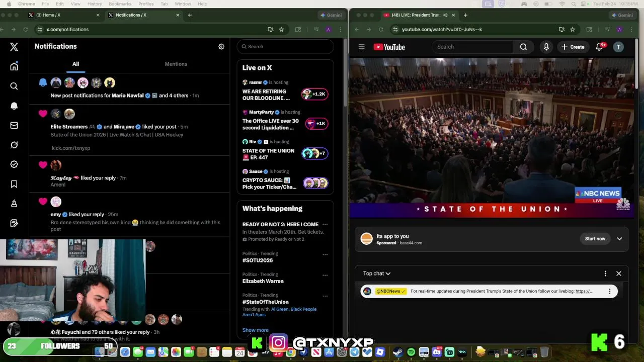Open the X logo home icon
This screenshot has width=644, height=362.
14,47
